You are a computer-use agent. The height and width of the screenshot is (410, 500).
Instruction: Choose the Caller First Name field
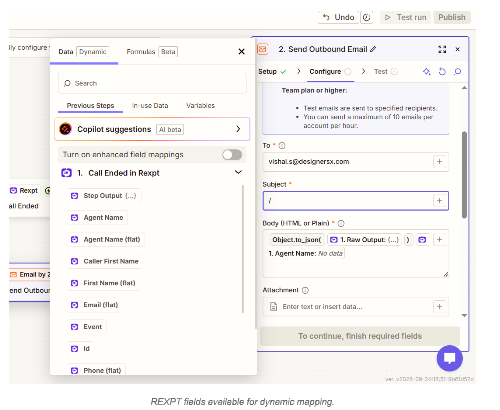[x=105, y=261]
